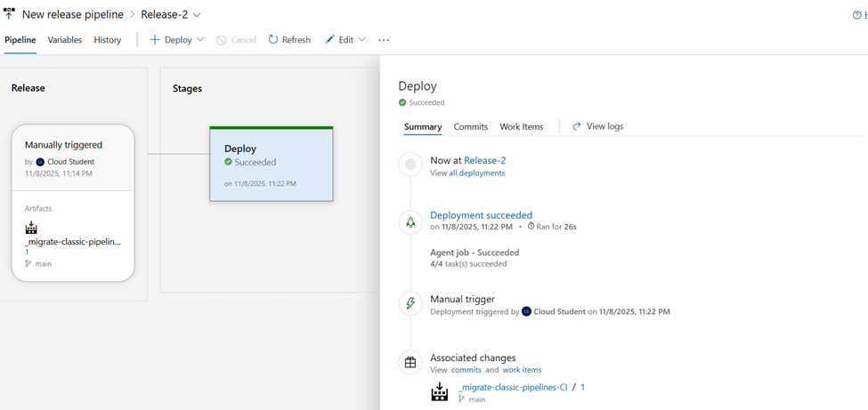Click the Refresh toolbar button
This screenshot has height=410, width=868.
coord(289,40)
